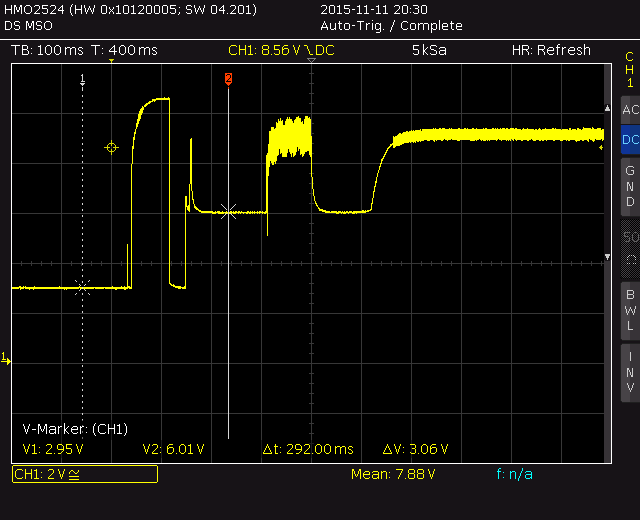640x520 pixels.
Task: Click the ΔV: 3.06 V readout
Action: (416, 449)
